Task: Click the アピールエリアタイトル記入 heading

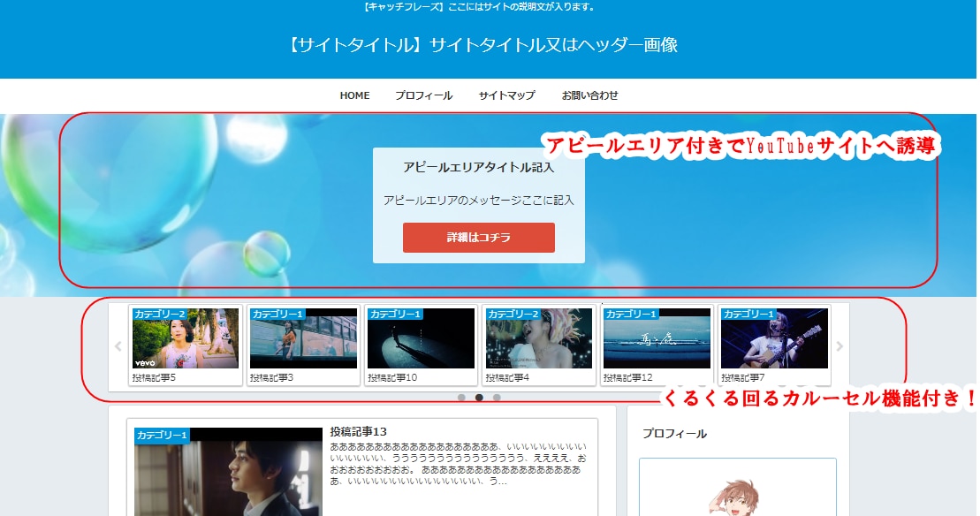Action: point(479,167)
